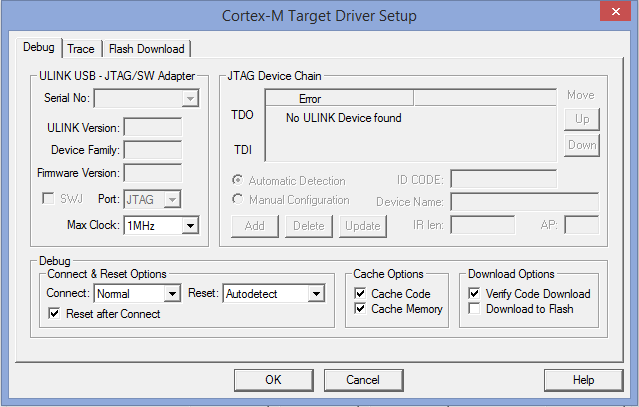Close the Cortex-M Target Driver Setup dialog
Image resolution: width=639 pixels, height=407 pixels.
[616, 11]
